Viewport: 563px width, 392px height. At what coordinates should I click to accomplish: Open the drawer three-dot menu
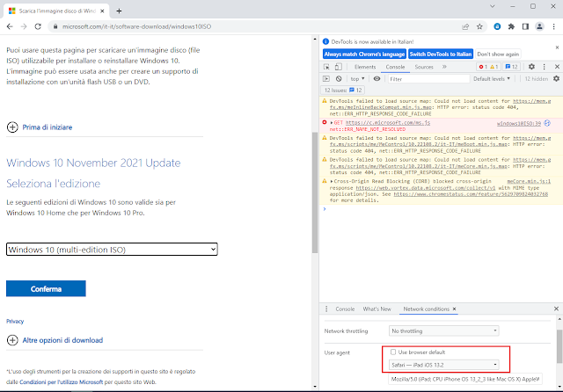coord(326,309)
